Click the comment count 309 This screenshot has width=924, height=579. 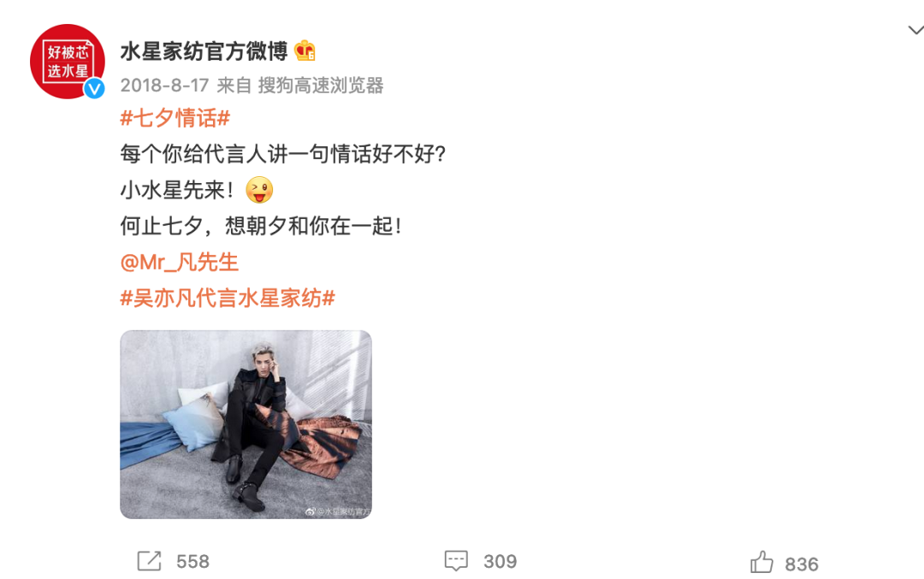pos(500,561)
